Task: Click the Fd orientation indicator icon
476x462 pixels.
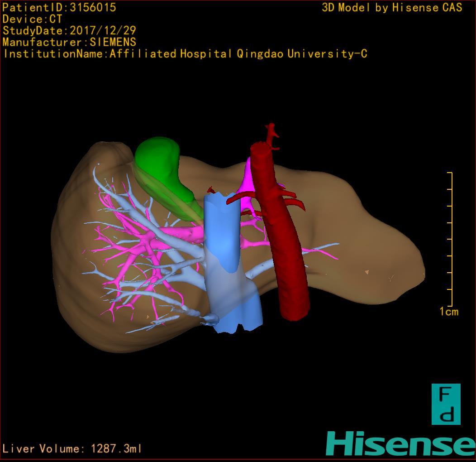Action: tap(446, 404)
